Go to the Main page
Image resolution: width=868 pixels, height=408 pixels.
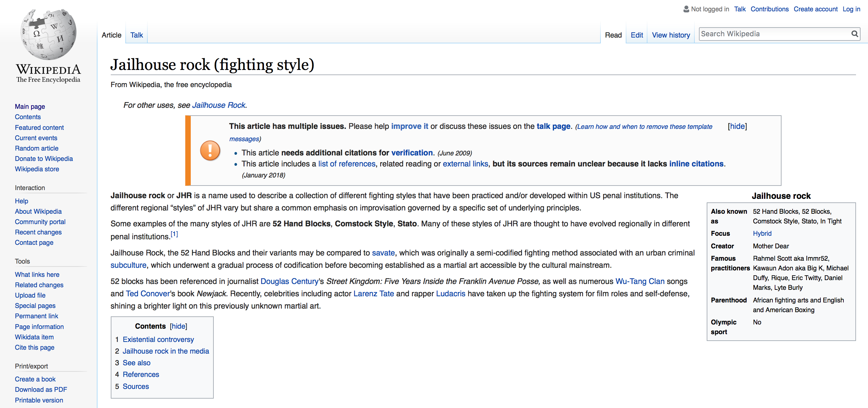point(30,107)
